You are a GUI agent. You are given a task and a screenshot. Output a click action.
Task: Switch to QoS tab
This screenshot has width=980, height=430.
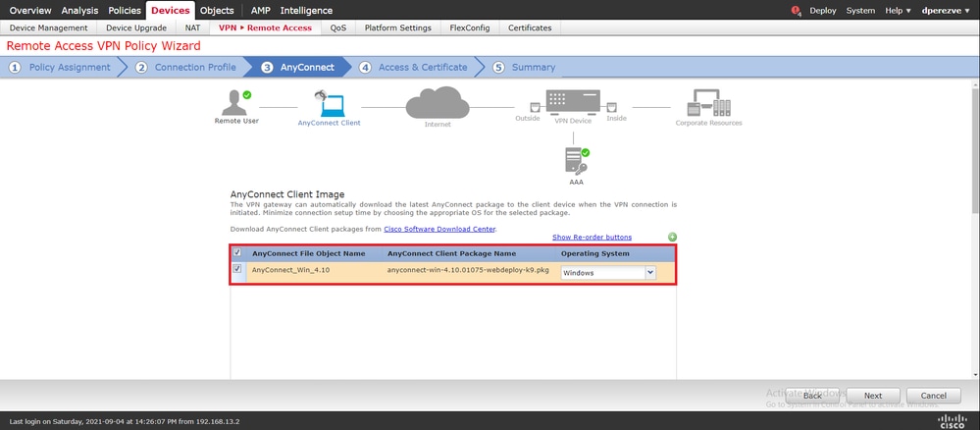pos(338,27)
